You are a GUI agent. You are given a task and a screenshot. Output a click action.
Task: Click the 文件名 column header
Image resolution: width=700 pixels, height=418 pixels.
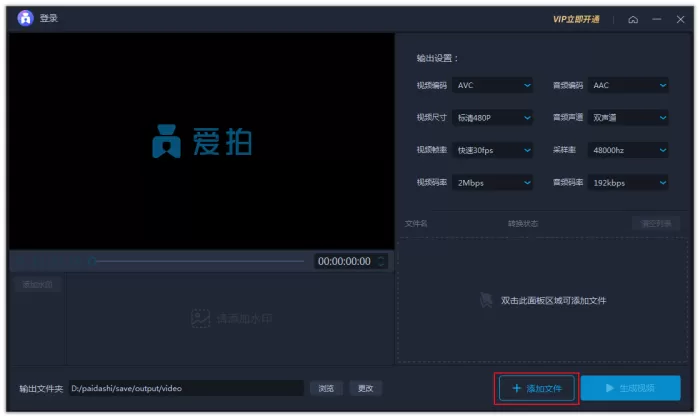click(416, 223)
